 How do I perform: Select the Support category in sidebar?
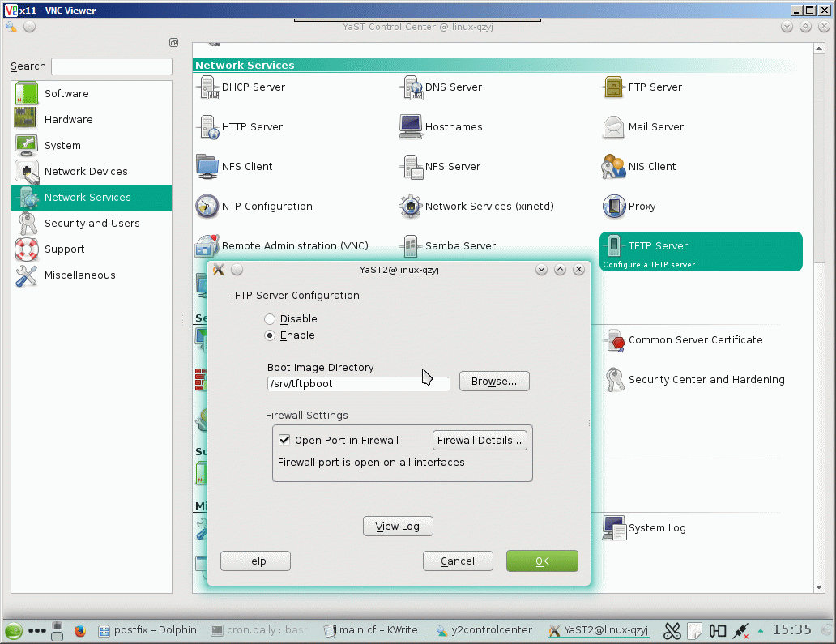(x=92, y=249)
